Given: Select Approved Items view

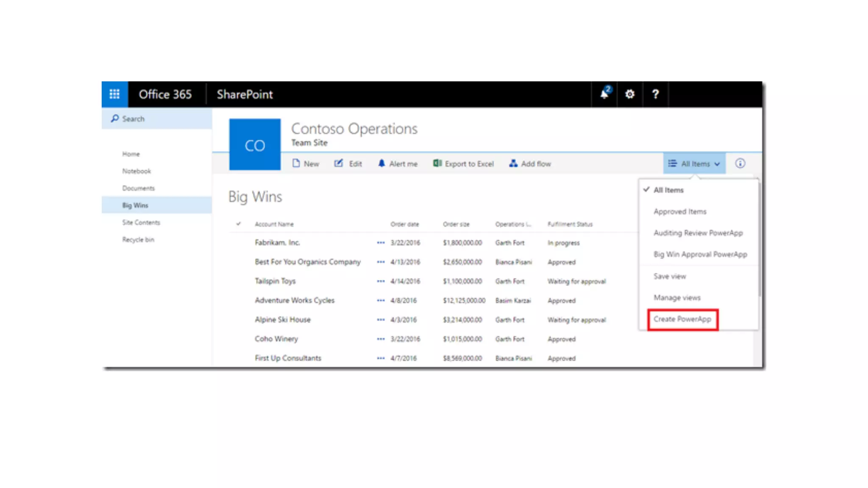Looking at the screenshot, I should [680, 211].
